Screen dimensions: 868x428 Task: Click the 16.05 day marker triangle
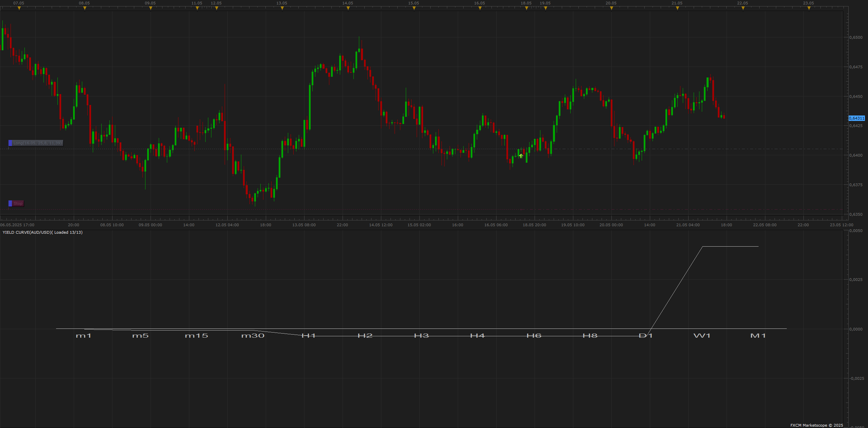point(480,8)
